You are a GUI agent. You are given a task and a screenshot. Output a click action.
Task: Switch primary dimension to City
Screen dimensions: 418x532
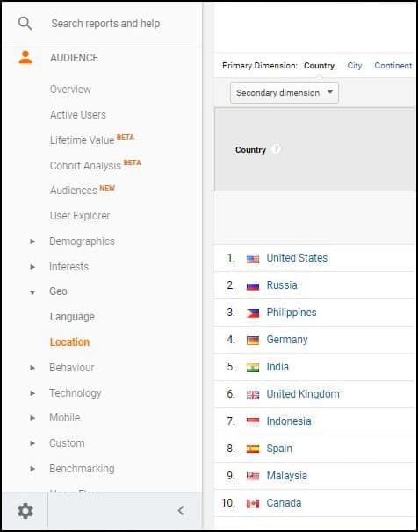coord(355,66)
